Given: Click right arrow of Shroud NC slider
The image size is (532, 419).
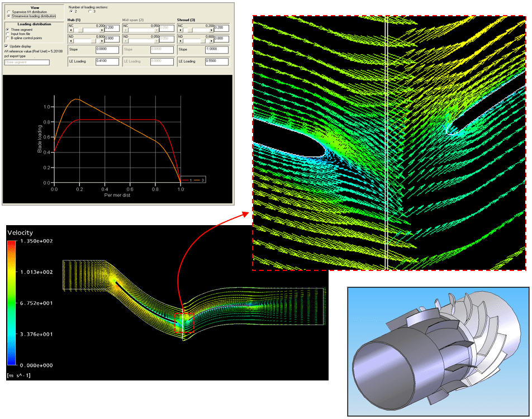Looking at the screenshot, I should [211, 30].
